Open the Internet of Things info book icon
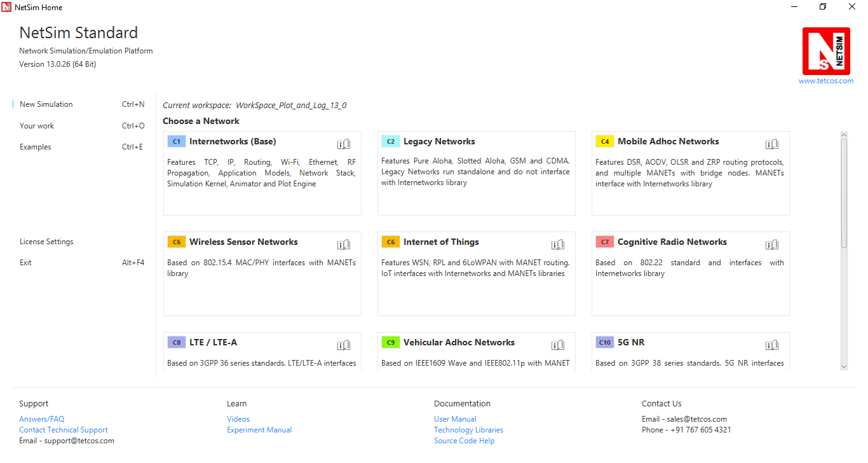 558,245
